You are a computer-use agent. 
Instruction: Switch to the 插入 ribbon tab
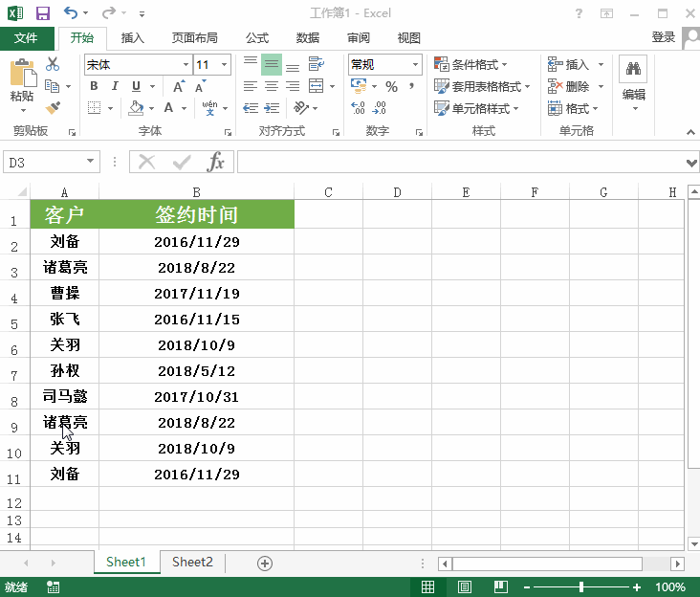pyautogui.click(x=133, y=38)
